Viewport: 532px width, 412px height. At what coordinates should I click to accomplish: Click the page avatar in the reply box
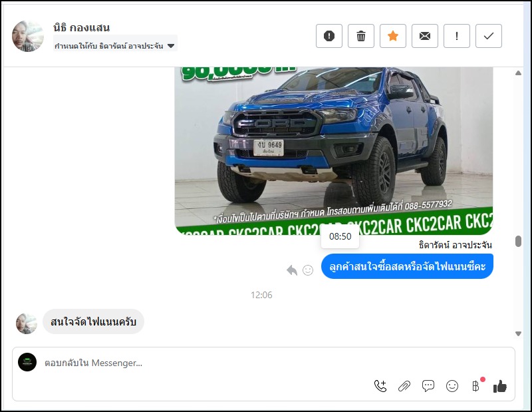pos(27,362)
